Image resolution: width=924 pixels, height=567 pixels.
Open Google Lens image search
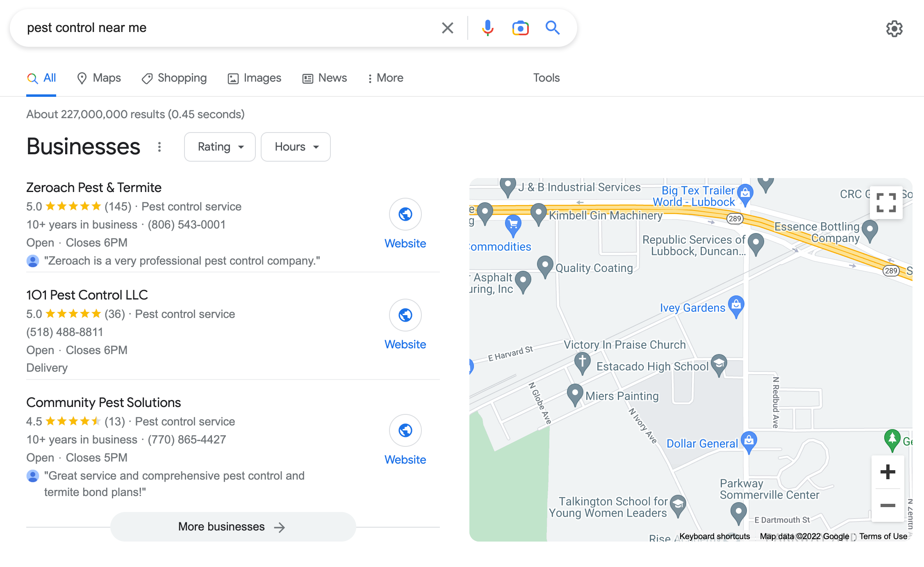coord(520,27)
